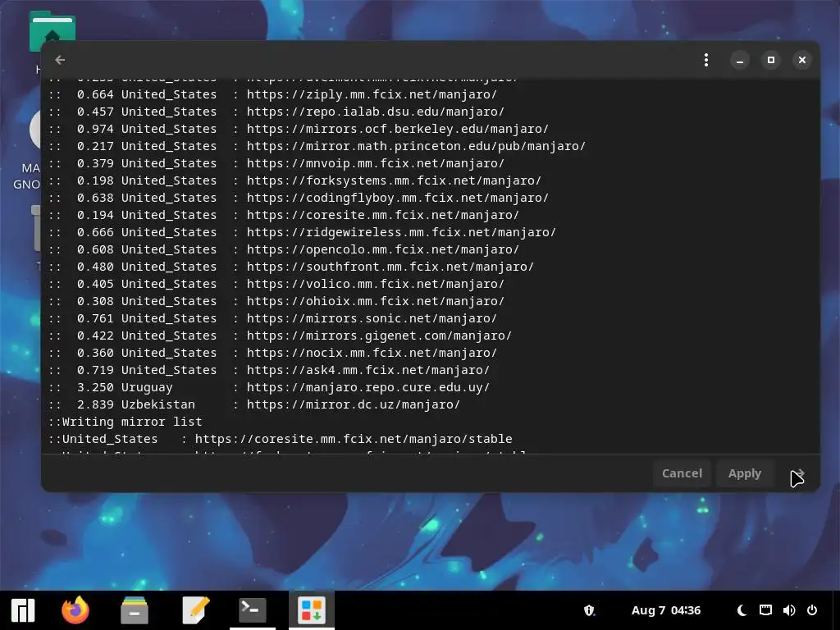Select the ziply.mm.fcix.net mirror line
Viewport: 840px width, 630px height.
[272, 94]
